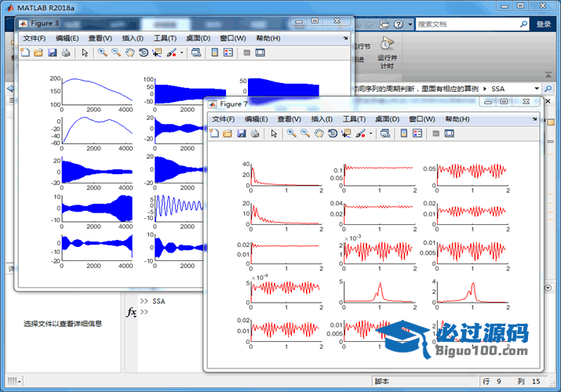Focus MATLAB 搜索文档 search field
This screenshot has height=392, width=561.
pyautogui.click(x=467, y=24)
